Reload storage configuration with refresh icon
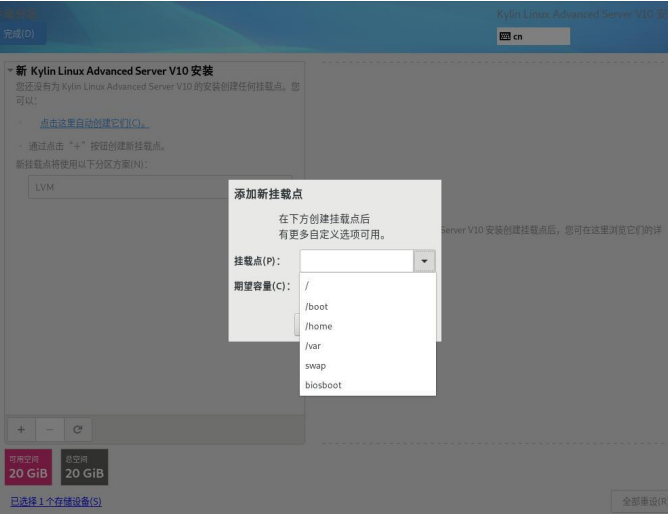This screenshot has width=668, height=514. click(x=78, y=430)
